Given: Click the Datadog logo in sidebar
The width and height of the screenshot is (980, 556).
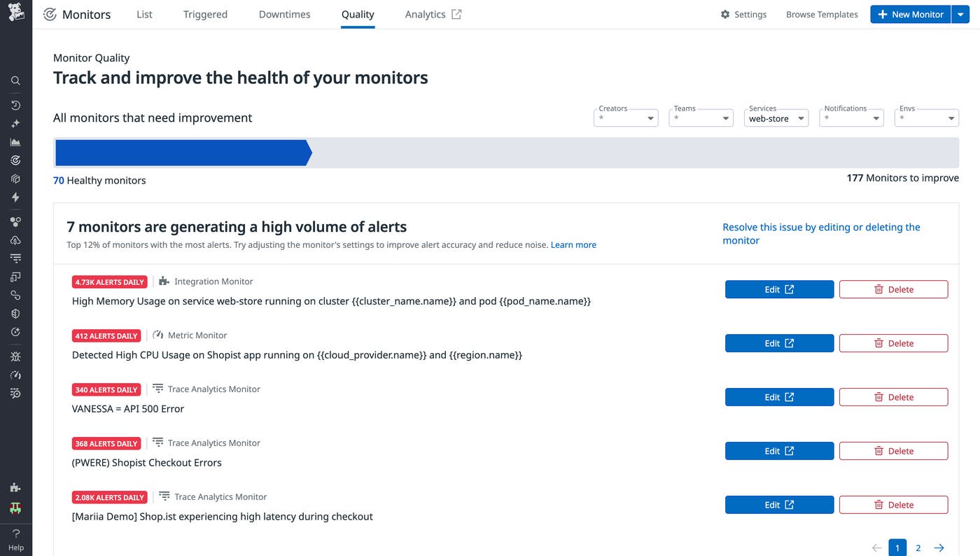Looking at the screenshot, I should (15, 12).
